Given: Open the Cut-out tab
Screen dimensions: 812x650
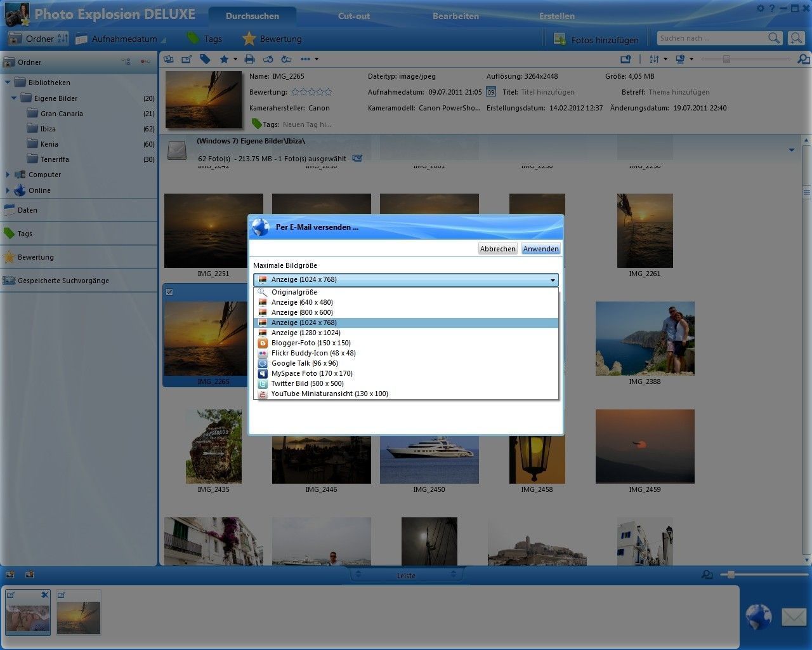Looking at the screenshot, I should point(353,16).
